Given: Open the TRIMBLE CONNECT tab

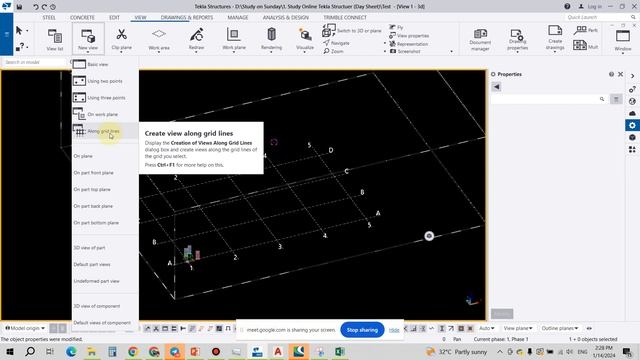Looking at the screenshot, I should 345,18.
